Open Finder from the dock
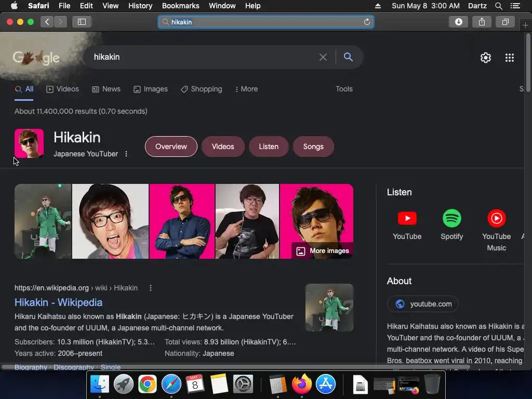The width and height of the screenshot is (532, 399). pyautogui.click(x=100, y=384)
